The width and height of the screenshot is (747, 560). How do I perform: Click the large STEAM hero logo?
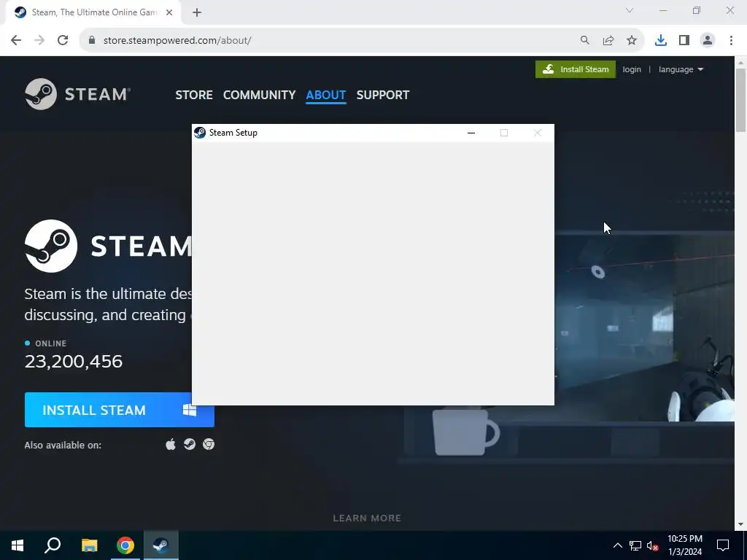(108, 246)
